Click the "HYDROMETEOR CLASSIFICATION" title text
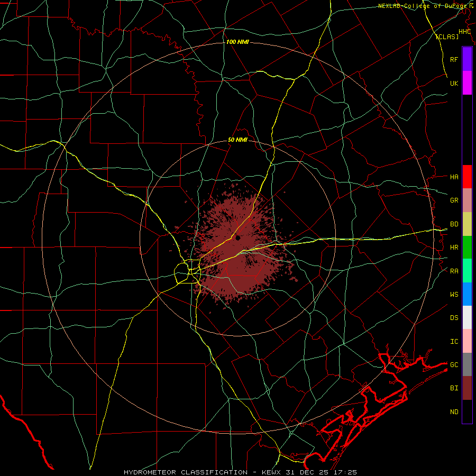The width and height of the screenshot is (476, 476). [186, 472]
